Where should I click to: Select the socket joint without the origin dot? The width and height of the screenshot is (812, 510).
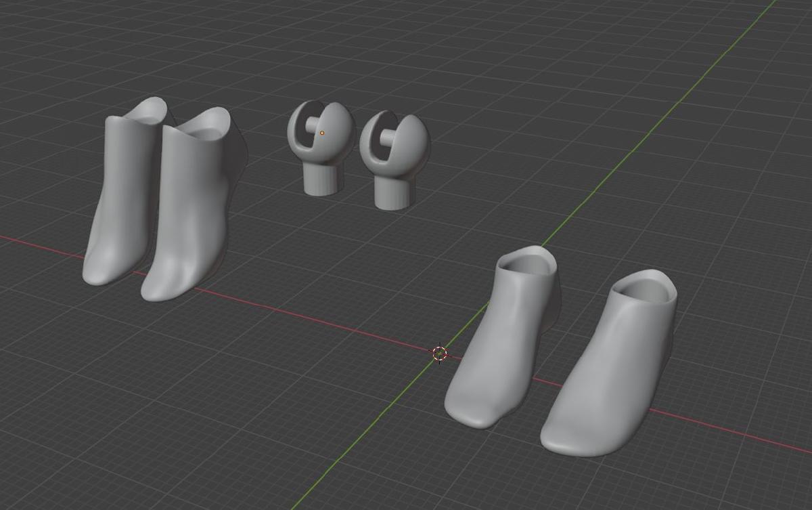[x=394, y=159]
